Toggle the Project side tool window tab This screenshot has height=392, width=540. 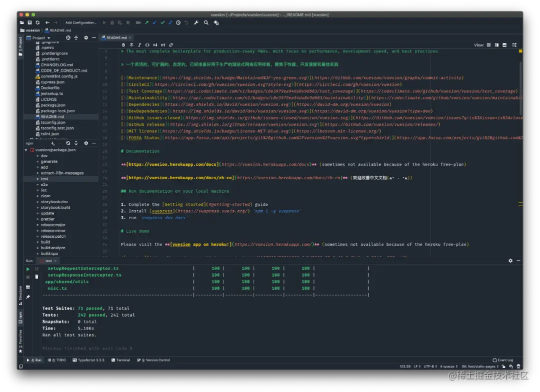[20, 46]
